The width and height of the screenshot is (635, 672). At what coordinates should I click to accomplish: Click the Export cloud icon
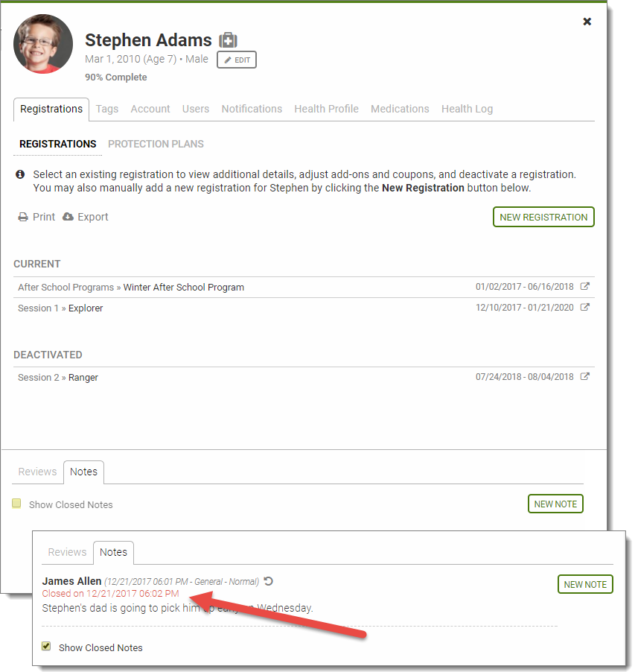pyautogui.click(x=68, y=217)
